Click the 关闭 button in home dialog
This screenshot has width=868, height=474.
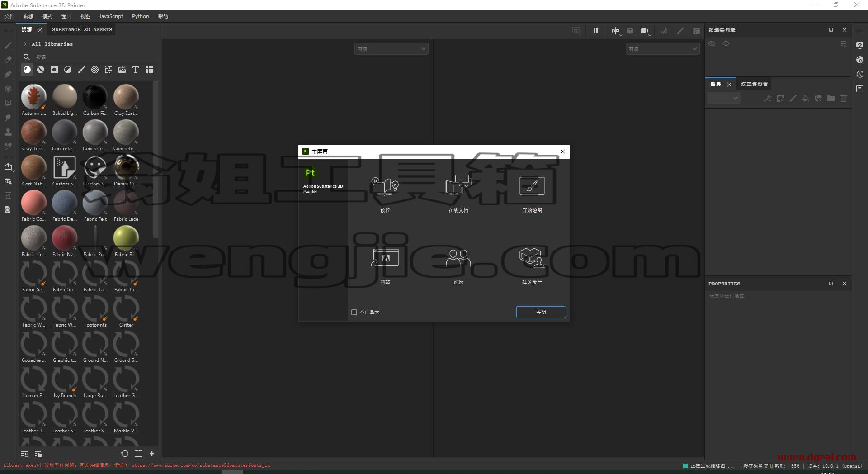tap(541, 312)
